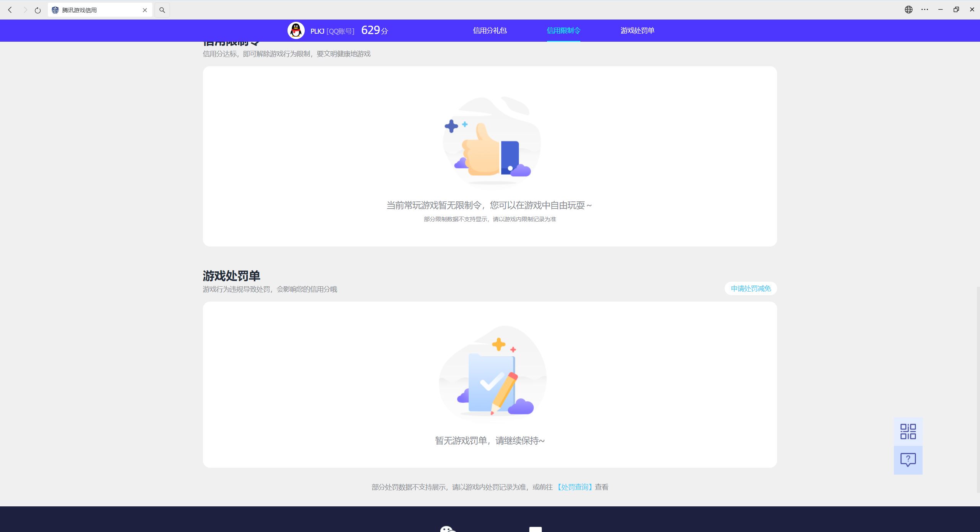This screenshot has height=532, width=980.
Task: Open the QR code panel on the right edge
Action: pyautogui.click(x=908, y=431)
